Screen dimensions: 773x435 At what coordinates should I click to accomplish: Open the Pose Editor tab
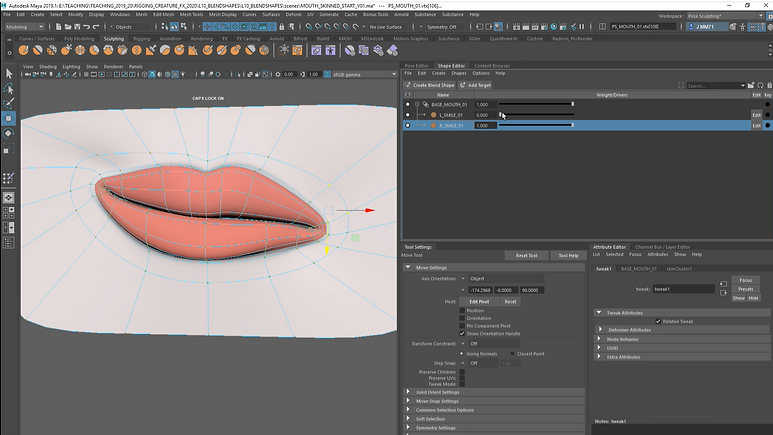click(x=417, y=66)
